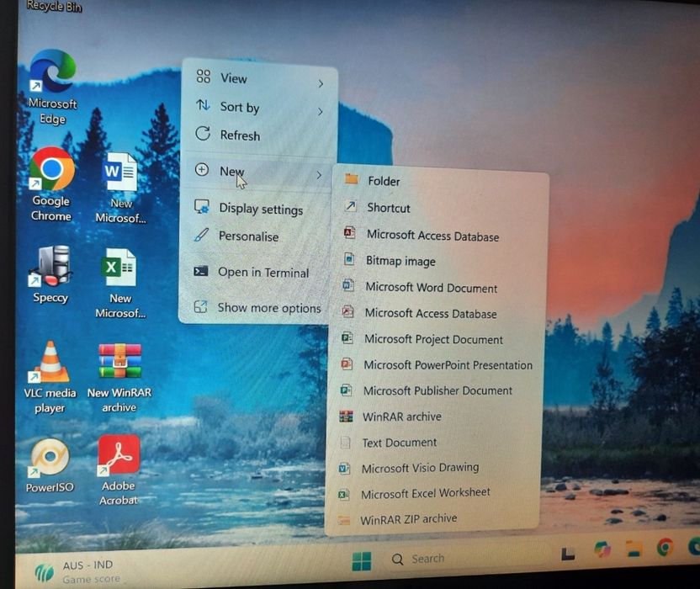Viewport: 700px width, 589px height.
Task: Click the New menu entry
Action: [257, 172]
